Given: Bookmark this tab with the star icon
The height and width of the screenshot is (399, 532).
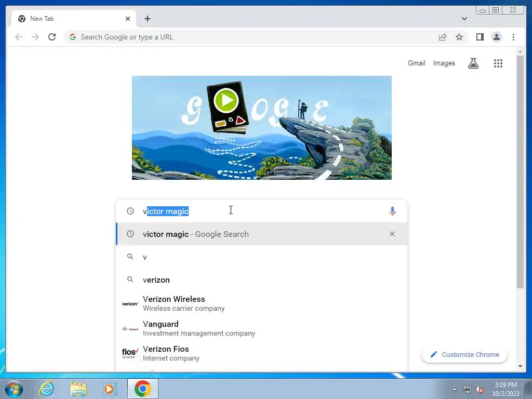Looking at the screenshot, I should tap(459, 37).
